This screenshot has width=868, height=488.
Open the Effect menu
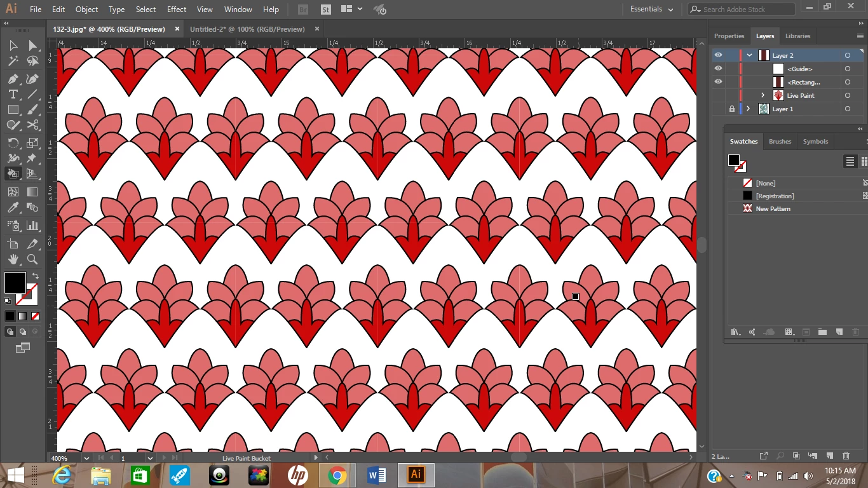click(x=177, y=9)
